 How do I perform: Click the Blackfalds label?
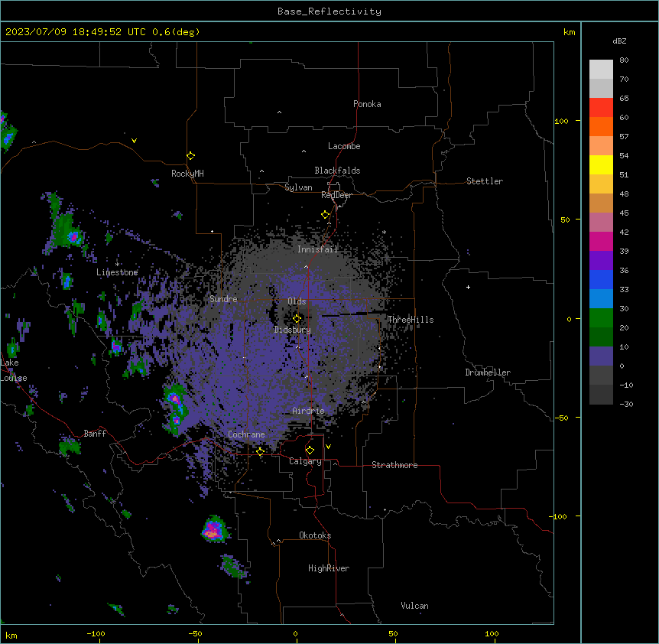[337, 171]
